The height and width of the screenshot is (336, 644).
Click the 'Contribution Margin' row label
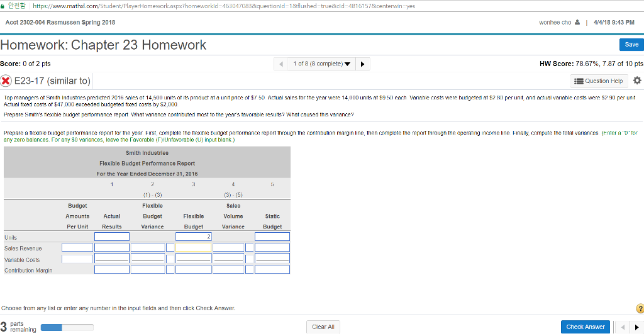(28, 271)
